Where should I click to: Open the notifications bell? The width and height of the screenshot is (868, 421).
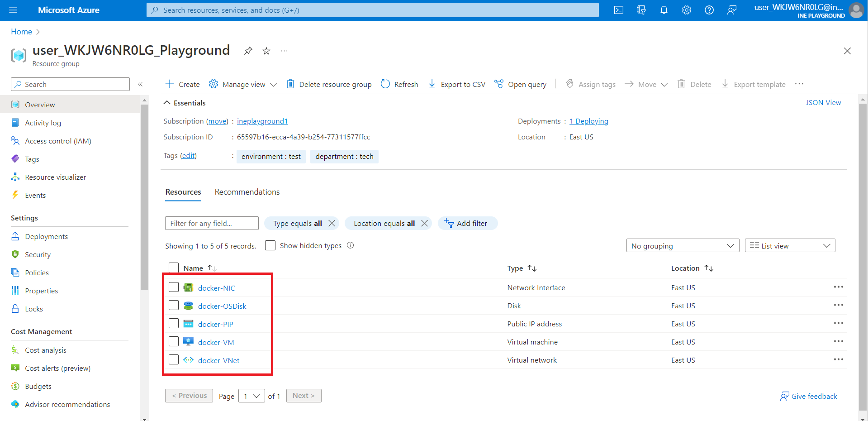664,10
